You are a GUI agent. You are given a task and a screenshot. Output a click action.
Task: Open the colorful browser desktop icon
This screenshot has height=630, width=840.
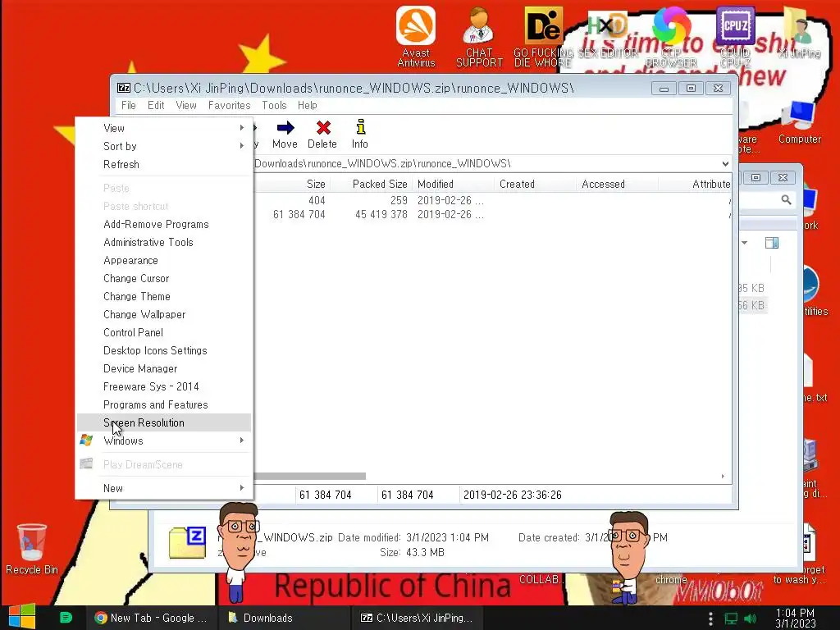(x=671, y=36)
